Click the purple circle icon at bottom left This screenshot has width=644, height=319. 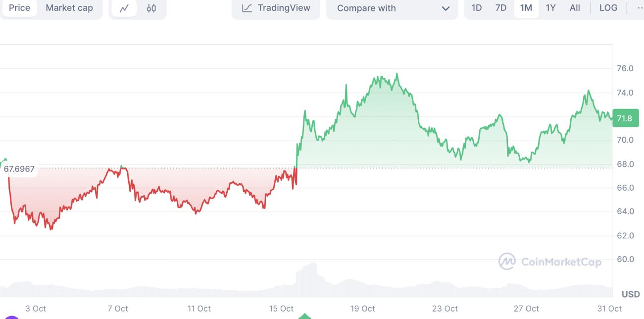(x=12, y=318)
